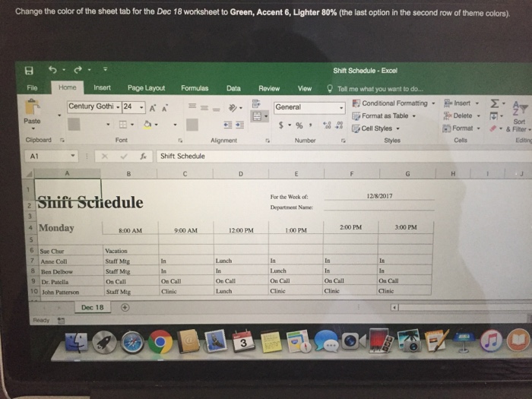This screenshot has height=399, width=532.
Task: Open the Name Box dropdown arrow
Action: 73,156
